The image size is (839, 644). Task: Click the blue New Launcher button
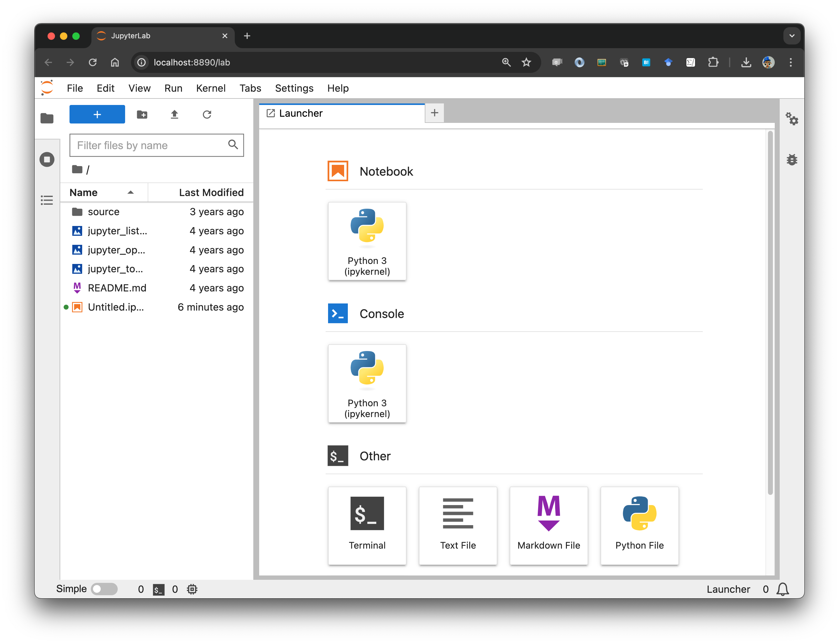pos(97,114)
